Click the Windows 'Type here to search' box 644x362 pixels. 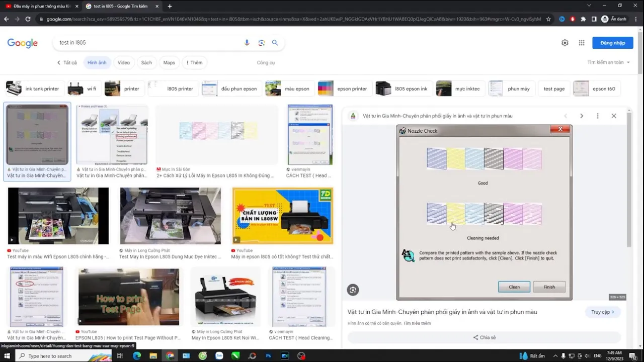[x=64, y=356]
